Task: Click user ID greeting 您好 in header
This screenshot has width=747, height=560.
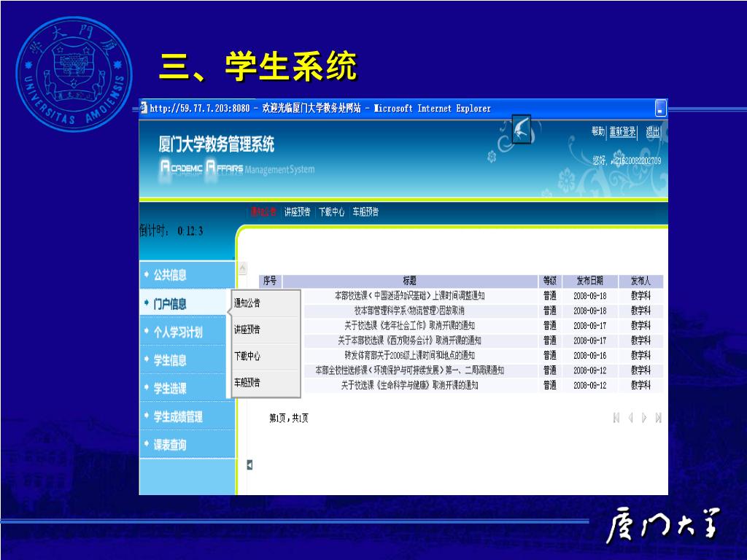Action: click(627, 160)
